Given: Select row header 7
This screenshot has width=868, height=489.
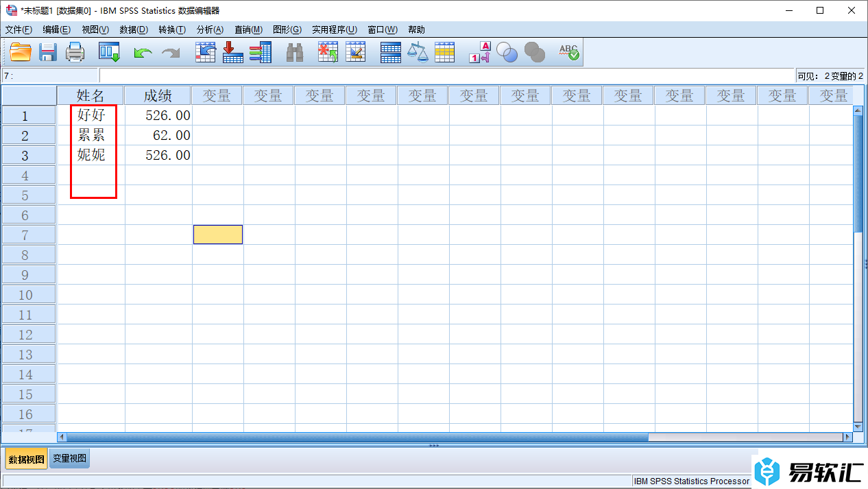Looking at the screenshot, I should tap(28, 235).
